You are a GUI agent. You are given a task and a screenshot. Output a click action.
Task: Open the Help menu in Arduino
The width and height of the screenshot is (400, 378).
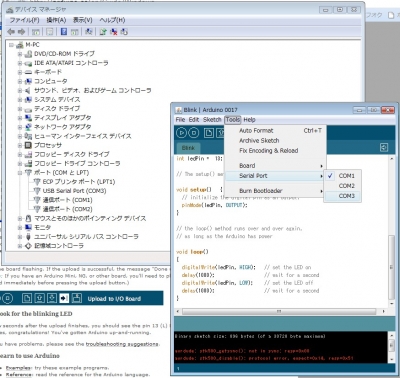(249, 120)
